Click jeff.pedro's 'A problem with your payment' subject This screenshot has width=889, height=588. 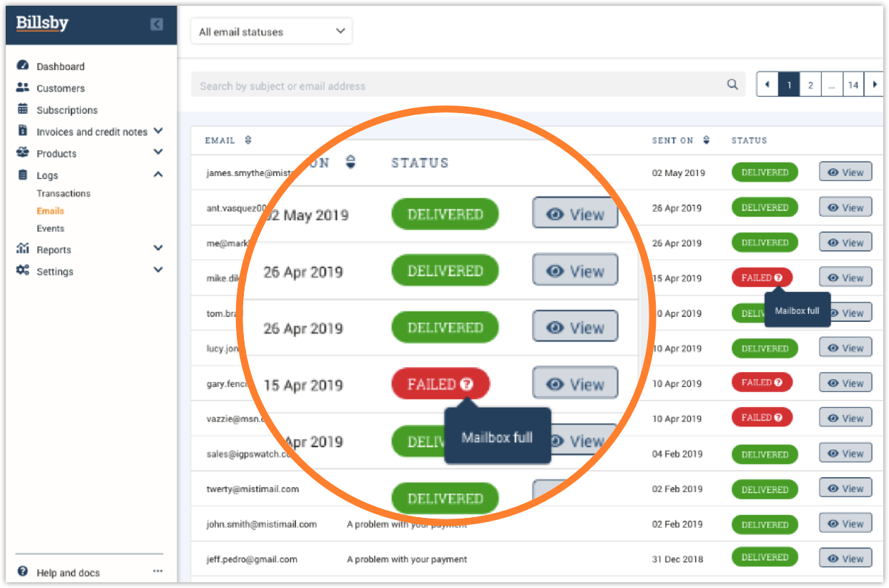(407, 559)
